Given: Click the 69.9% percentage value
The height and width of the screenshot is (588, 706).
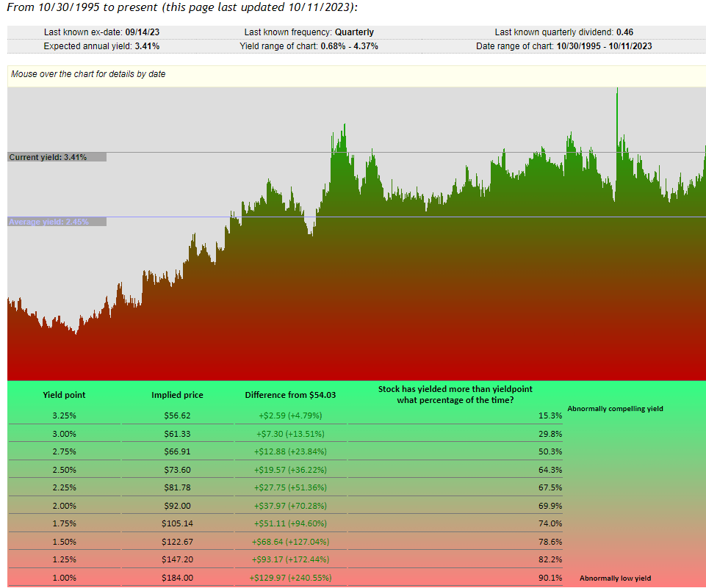Looking at the screenshot, I should (x=550, y=506).
